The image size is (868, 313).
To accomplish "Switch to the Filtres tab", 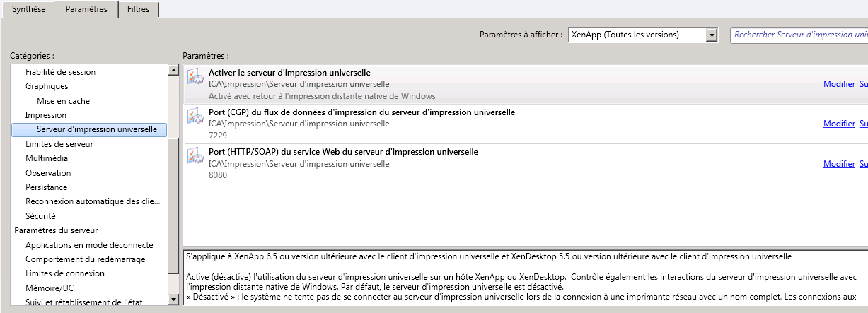I will [x=138, y=9].
